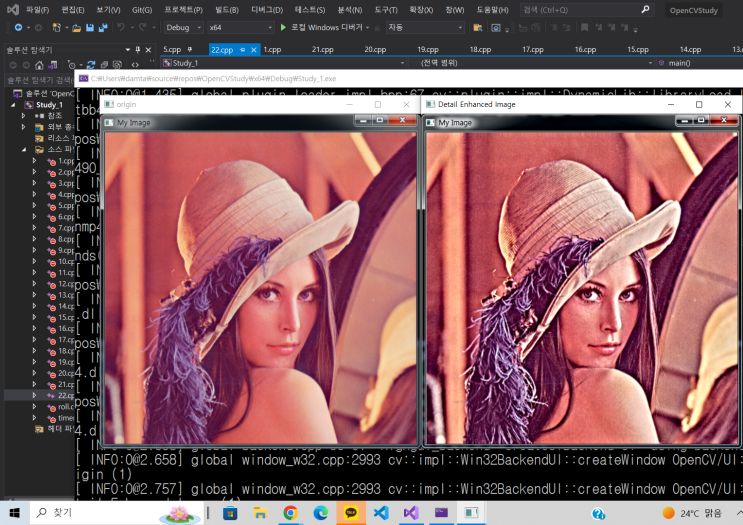Click the Sync/Refresh icon in Solution Explorer
This screenshot has height=525, width=743.
pyautogui.click(x=91, y=64)
